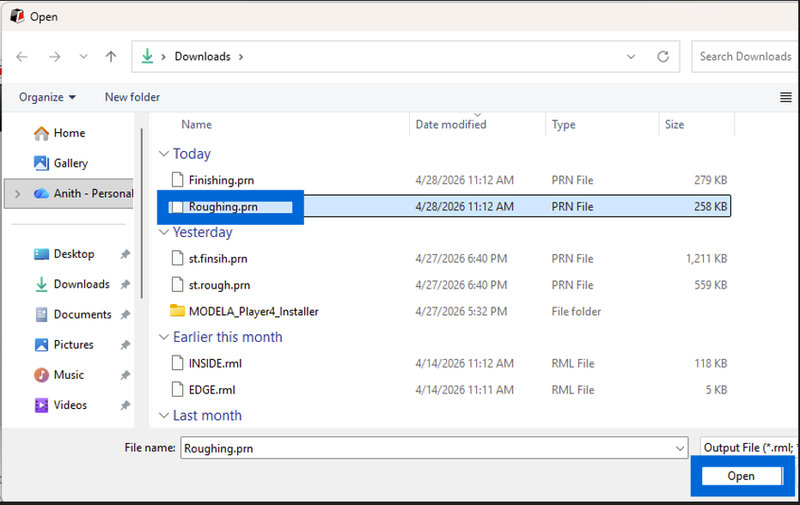The height and width of the screenshot is (505, 800).
Task: Click the Home house icon
Action: pos(41,133)
